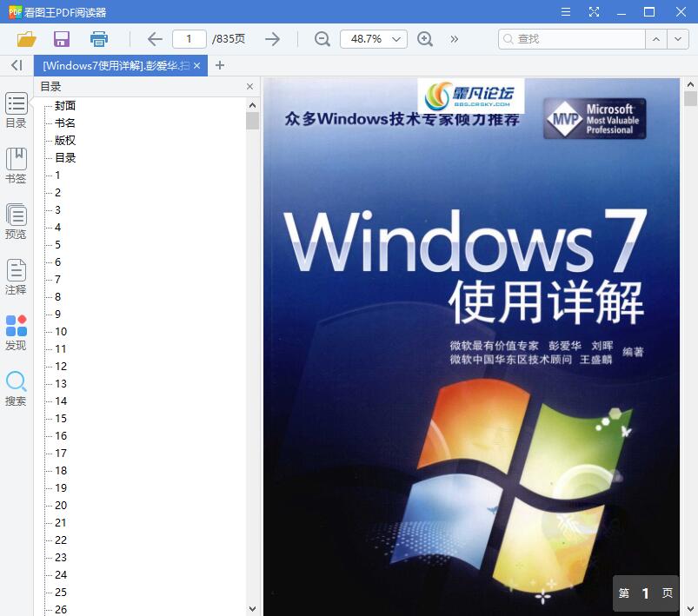Jump to outline entry 5

coord(57,244)
